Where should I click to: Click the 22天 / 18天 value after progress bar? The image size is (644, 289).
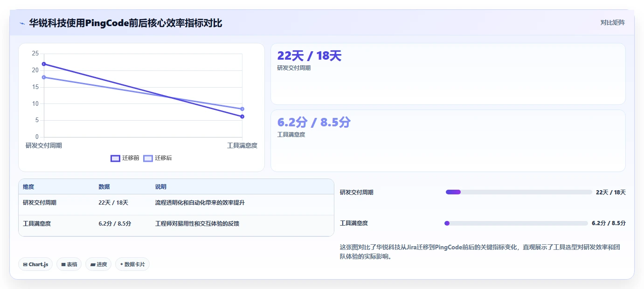coord(611,193)
